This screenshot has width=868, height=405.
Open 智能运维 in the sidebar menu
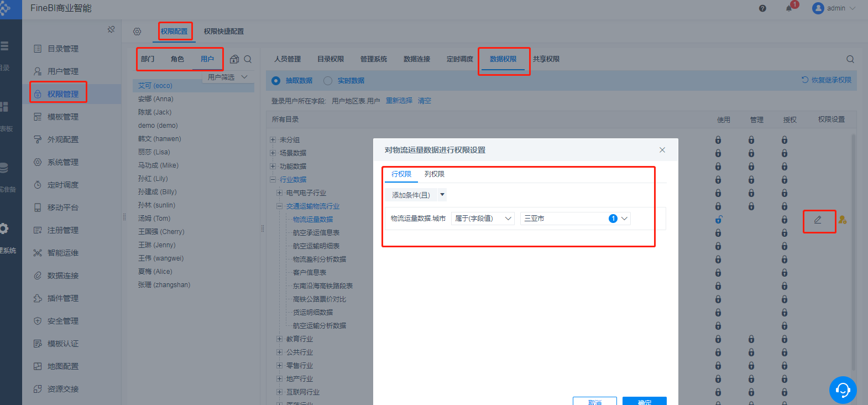pos(63,253)
